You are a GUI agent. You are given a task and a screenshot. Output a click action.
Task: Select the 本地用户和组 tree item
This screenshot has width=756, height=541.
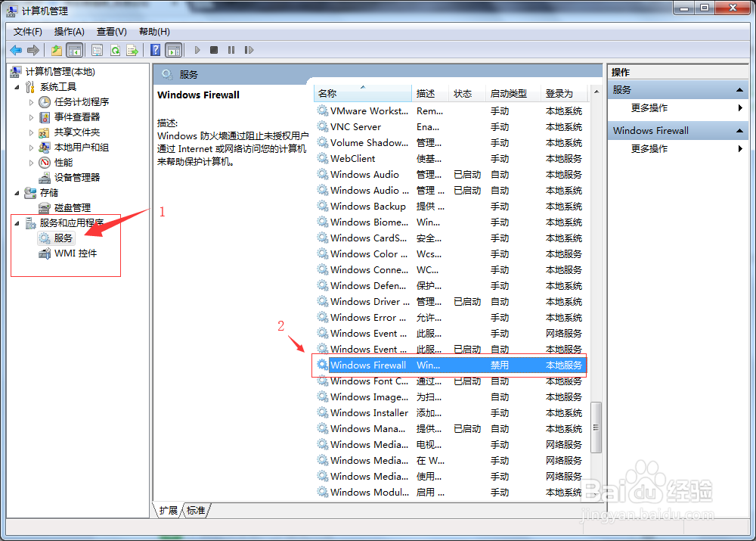coord(82,148)
